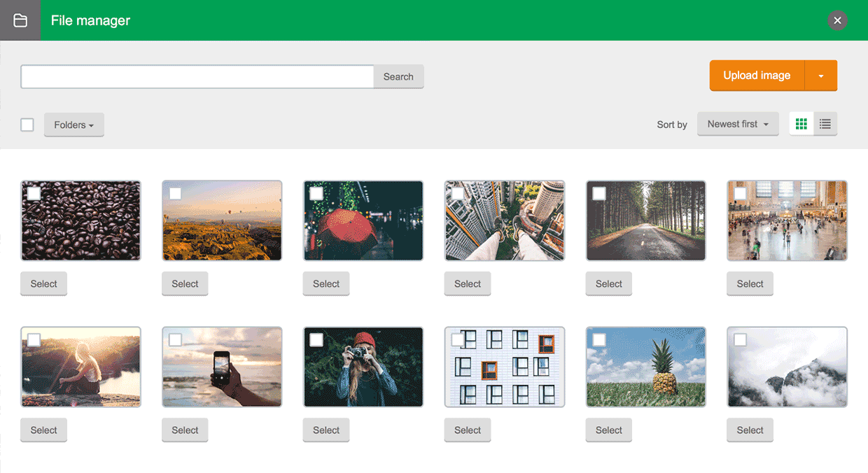This screenshot has width=868, height=473.
Task: Click the folder icon in the header
Action: tap(20, 20)
